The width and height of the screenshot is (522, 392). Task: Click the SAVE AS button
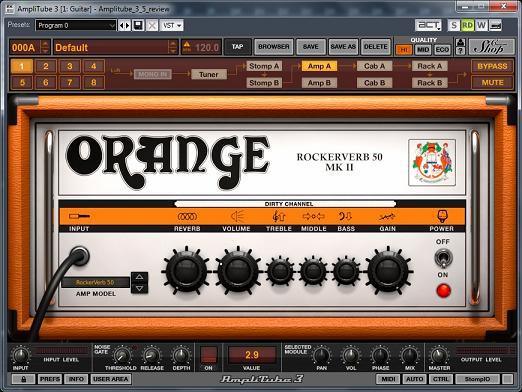pyautogui.click(x=343, y=47)
